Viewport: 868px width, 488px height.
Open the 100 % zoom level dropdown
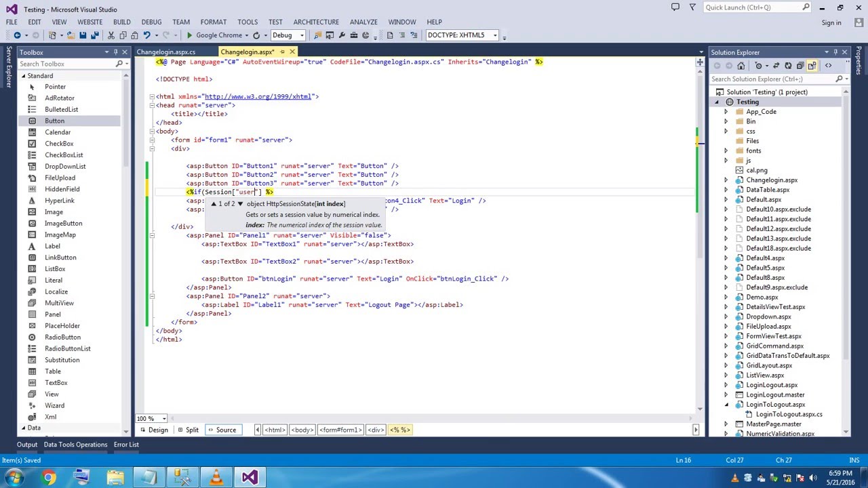pos(163,418)
